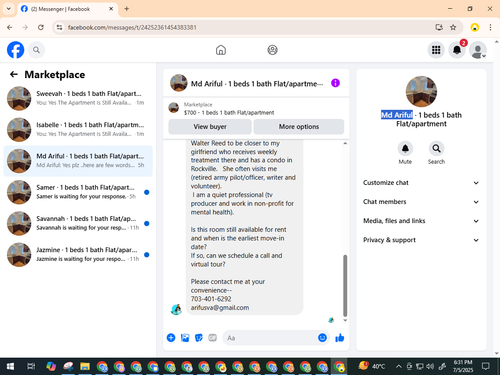Click the browser address bar URL
This screenshot has height=375, width=500.
click(x=132, y=27)
